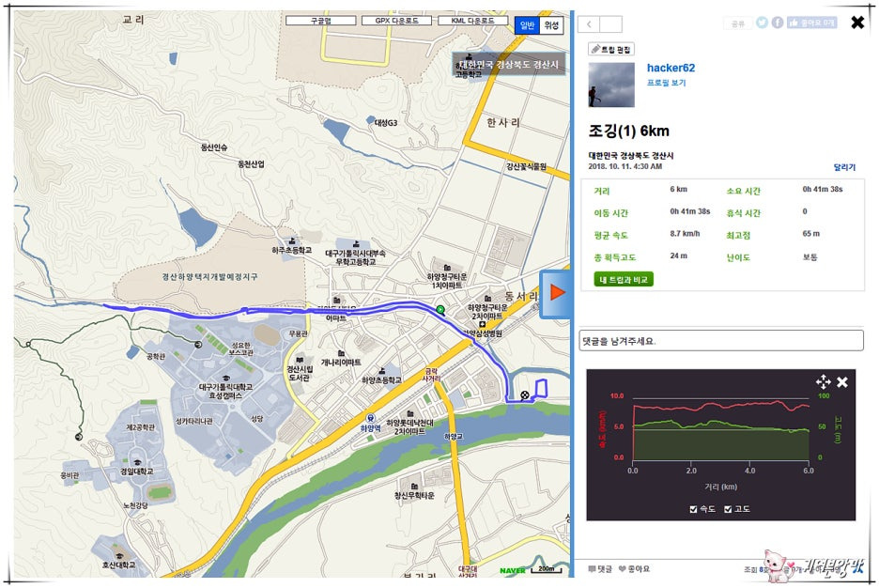879x588 pixels.
Task: Close the trip detail panel
Action: click(857, 23)
